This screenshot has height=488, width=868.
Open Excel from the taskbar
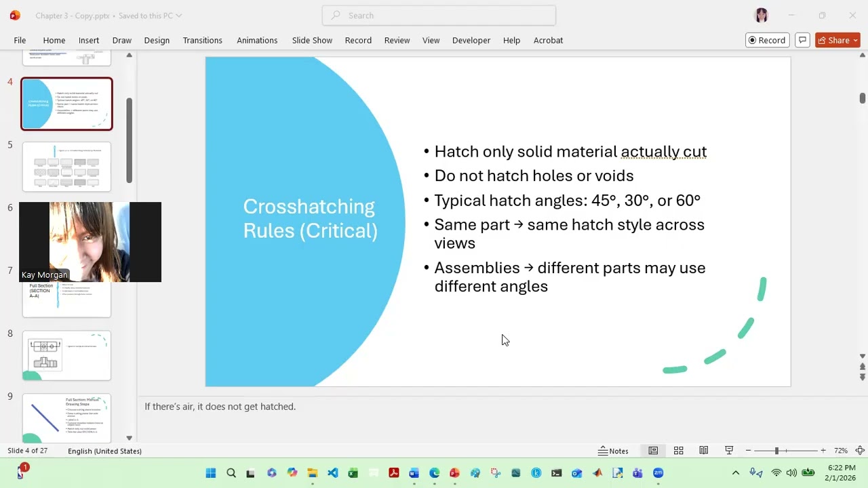click(x=353, y=473)
